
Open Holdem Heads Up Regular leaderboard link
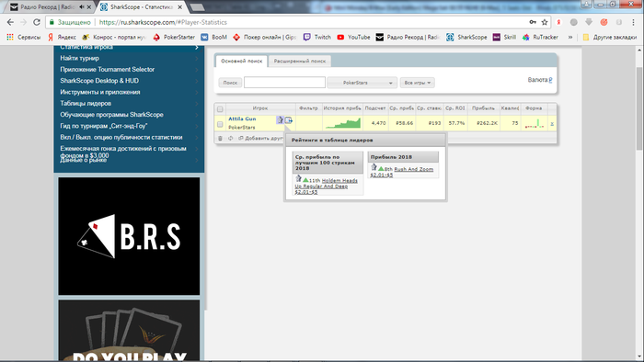click(x=326, y=187)
